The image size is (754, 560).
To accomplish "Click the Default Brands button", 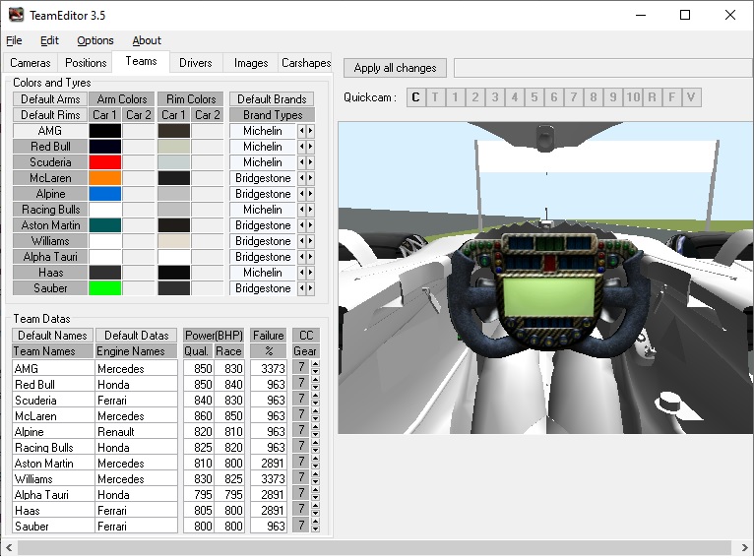I will (272, 99).
